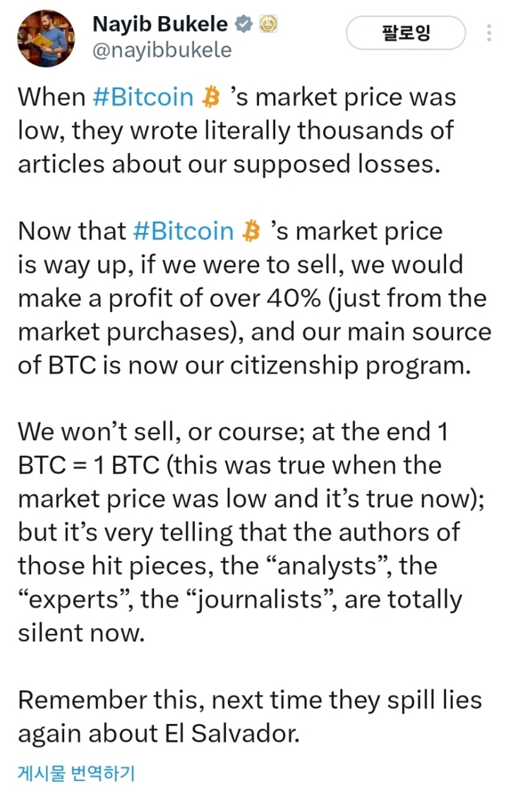Viewport: 518px width, 812px height.
Task: Click the 'again about El Salvador' line
Action: click(x=159, y=734)
